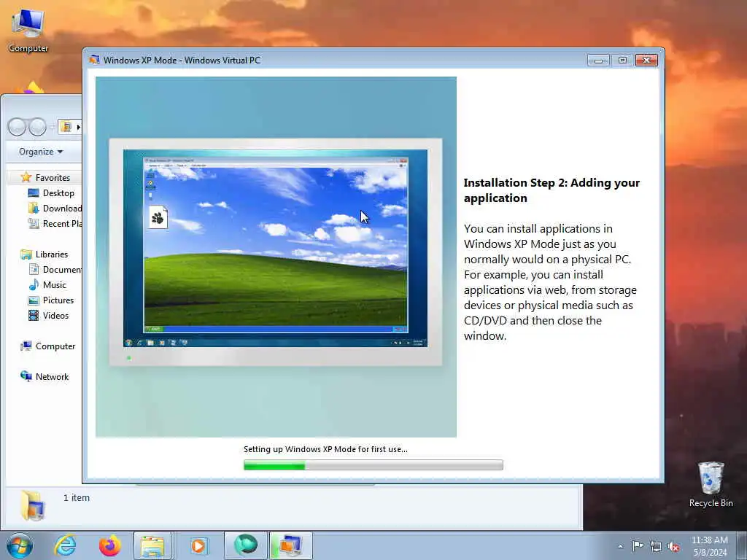Open Videos library in navigation pane
The width and height of the screenshot is (747, 560).
click(x=49, y=315)
